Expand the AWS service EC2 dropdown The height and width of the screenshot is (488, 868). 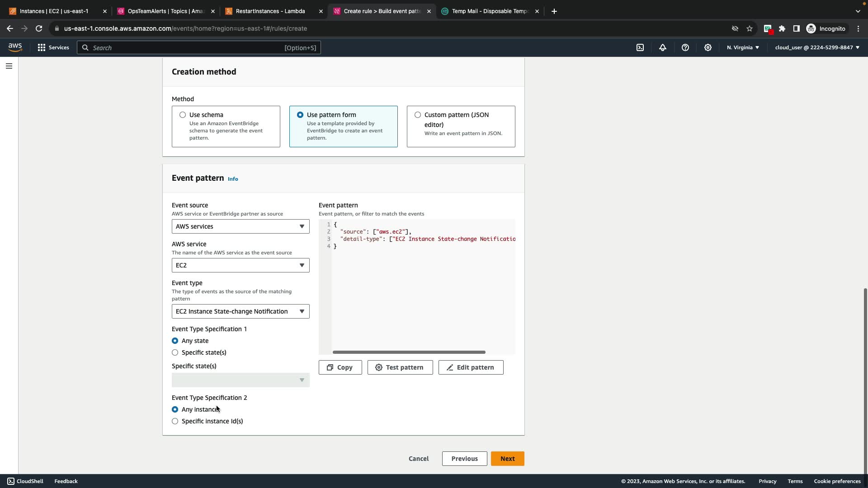click(x=241, y=265)
